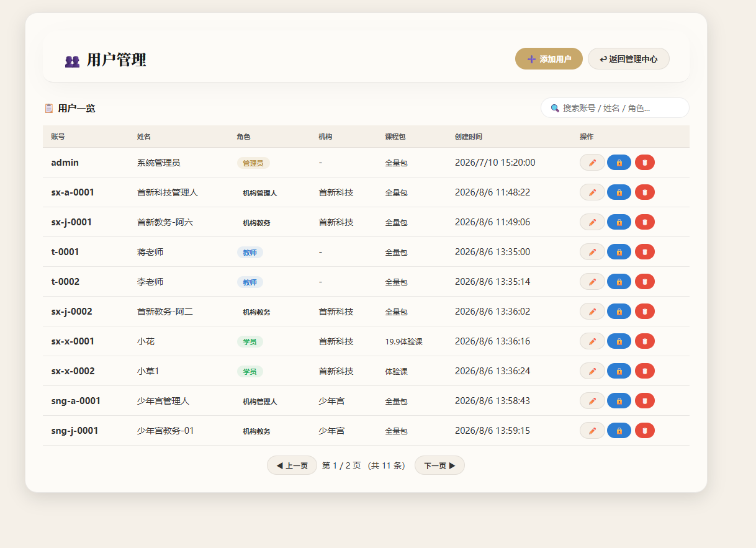Click the 角色 column header
756x548 pixels.
(x=243, y=137)
